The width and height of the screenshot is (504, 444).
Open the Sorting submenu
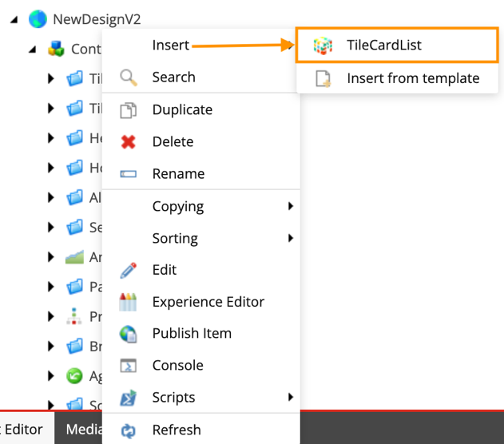coord(175,238)
